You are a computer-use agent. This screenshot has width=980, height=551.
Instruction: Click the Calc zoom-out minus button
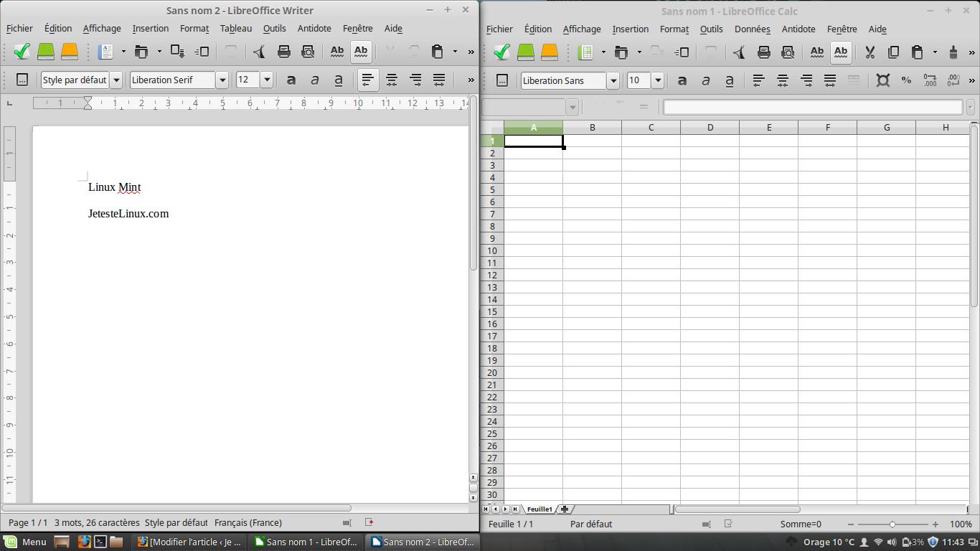click(x=851, y=524)
